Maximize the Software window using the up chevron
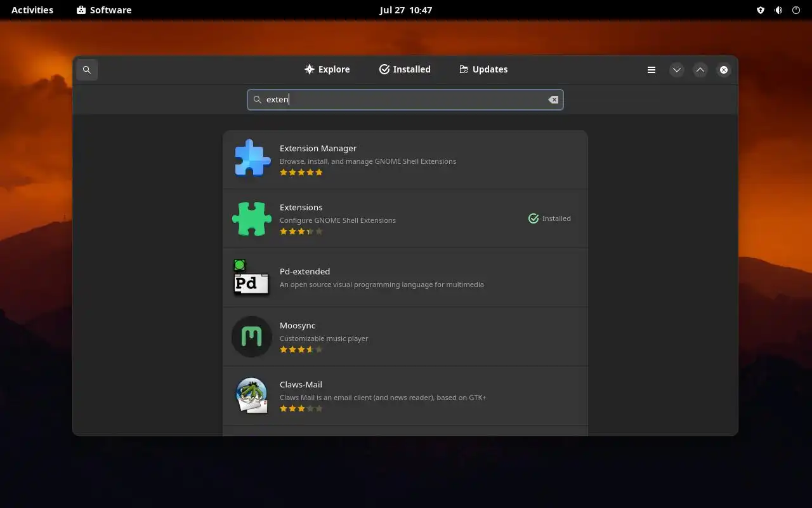This screenshot has width=812, height=508. pyautogui.click(x=700, y=70)
